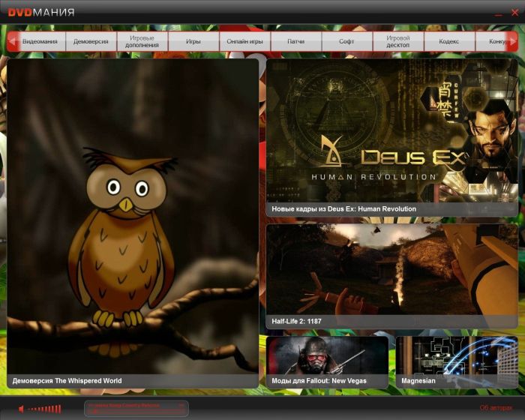Image resolution: width=525 pixels, height=420 pixels.
Task: Open the Кодекс section
Action: [449, 41]
